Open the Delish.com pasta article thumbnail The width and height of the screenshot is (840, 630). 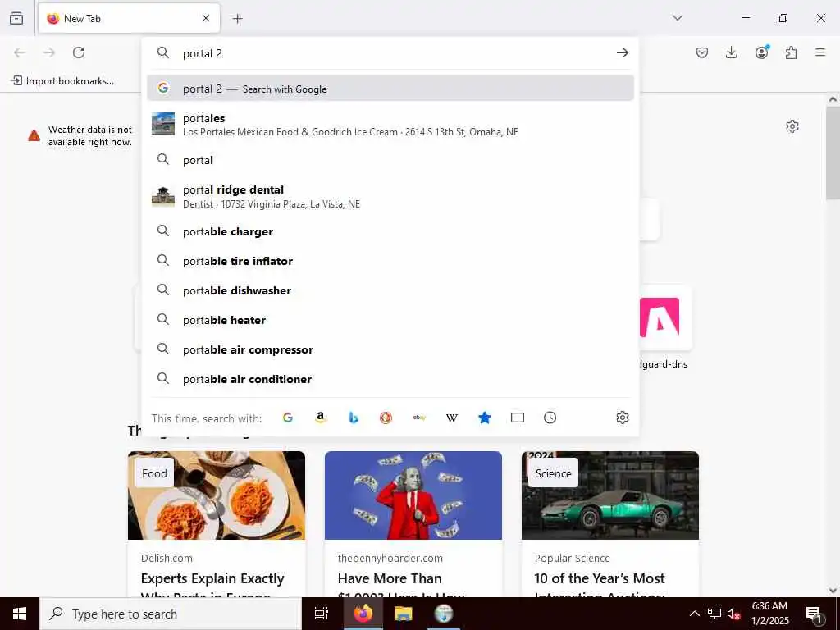[217, 495]
